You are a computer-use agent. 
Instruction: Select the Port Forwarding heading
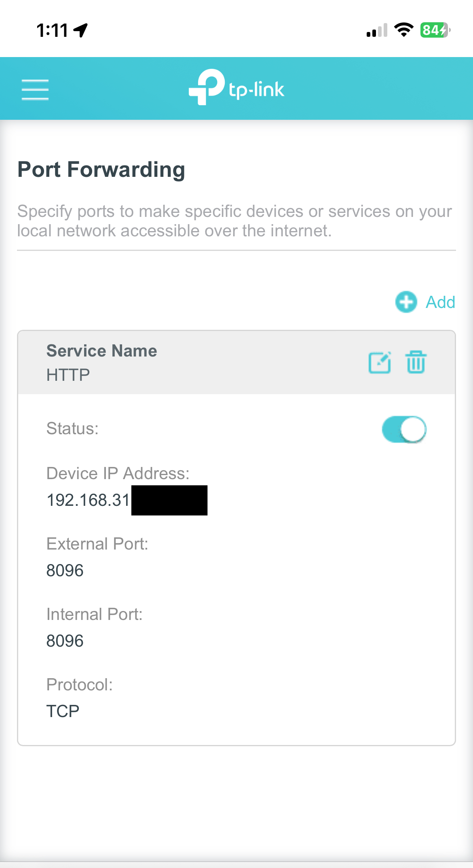click(101, 170)
